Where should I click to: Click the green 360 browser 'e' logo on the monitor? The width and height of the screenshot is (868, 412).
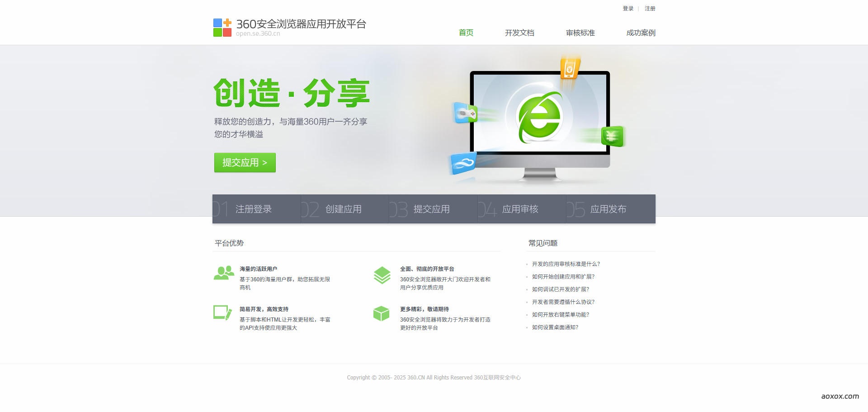541,117
